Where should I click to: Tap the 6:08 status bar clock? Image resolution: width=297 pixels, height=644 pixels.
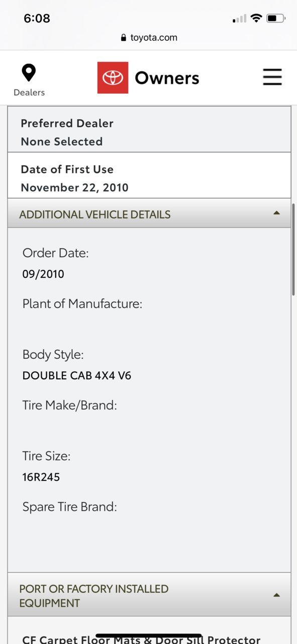point(37,19)
